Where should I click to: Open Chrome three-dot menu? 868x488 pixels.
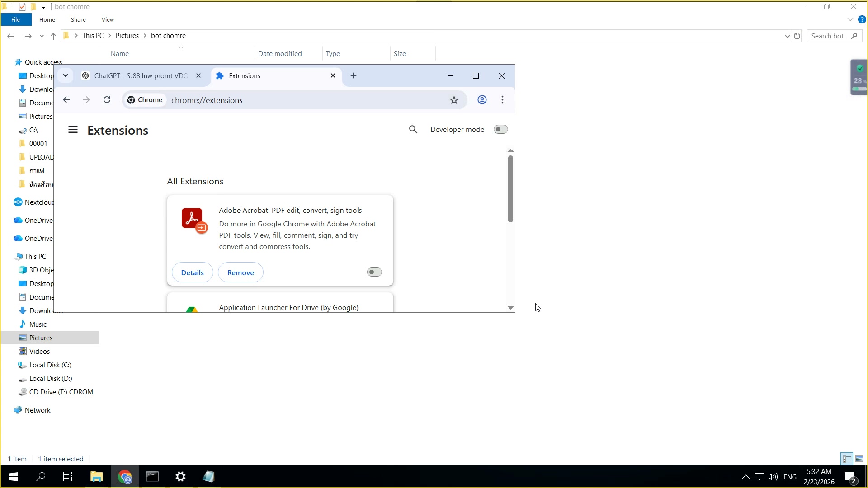tap(502, 100)
